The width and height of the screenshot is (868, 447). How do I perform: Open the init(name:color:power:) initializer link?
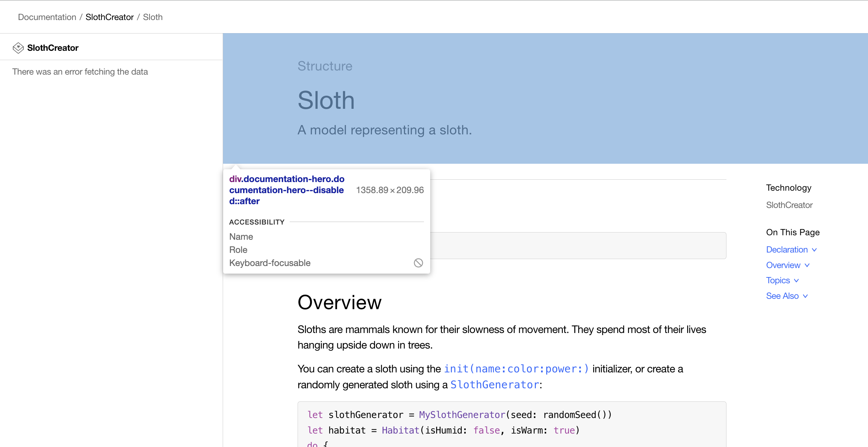pyautogui.click(x=516, y=369)
